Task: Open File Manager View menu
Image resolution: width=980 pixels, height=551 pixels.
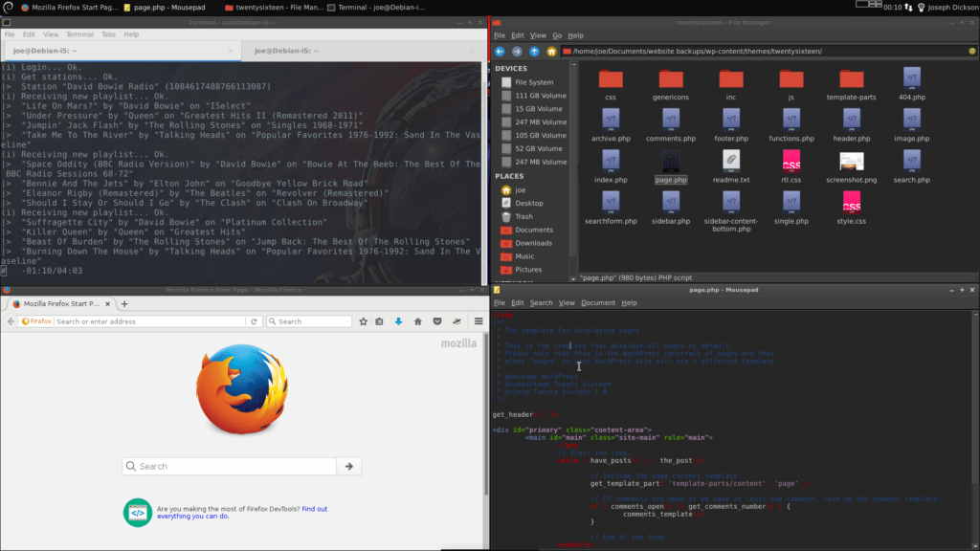Action: 538,35
